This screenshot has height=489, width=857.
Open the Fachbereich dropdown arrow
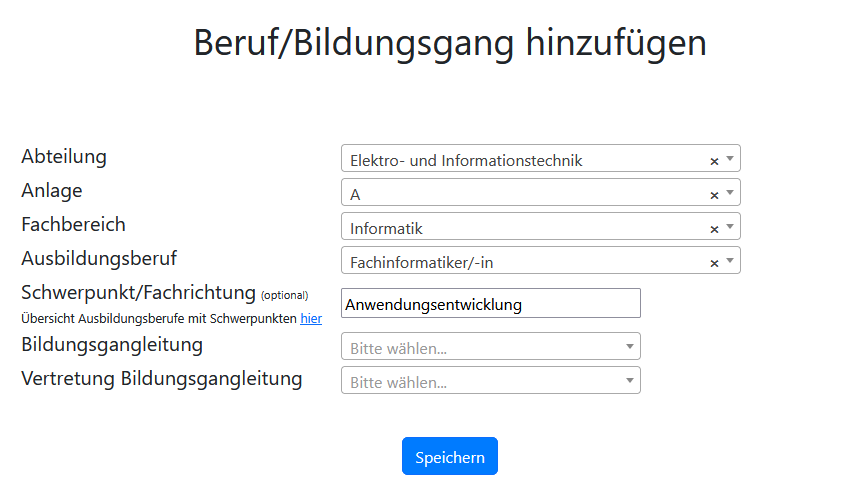730,226
